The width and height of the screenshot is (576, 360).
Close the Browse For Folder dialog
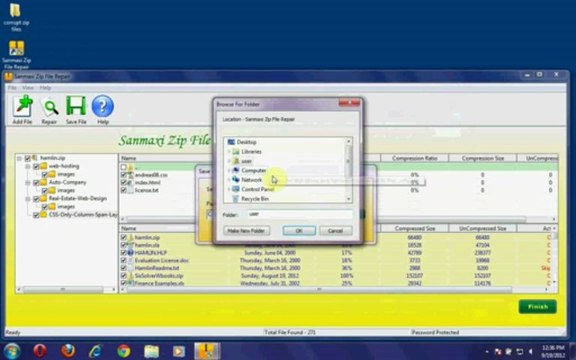[349, 103]
